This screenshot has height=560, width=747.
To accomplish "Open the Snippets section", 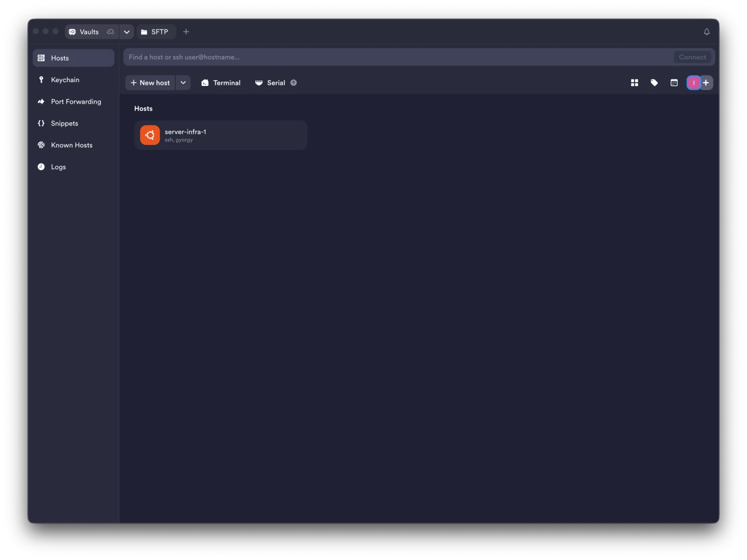I will tap(73, 123).
